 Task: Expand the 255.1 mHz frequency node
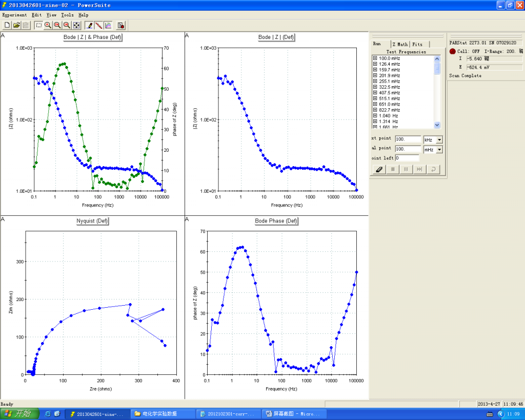[x=375, y=81]
